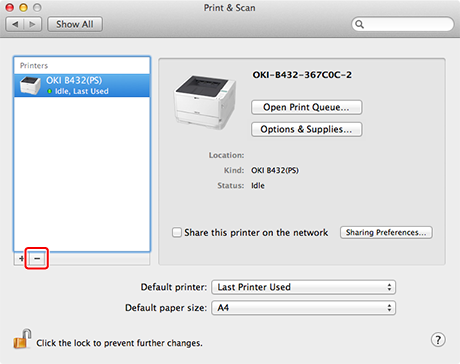Enable Share this printer on the network
The height and width of the screenshot is (364, 460).
[177, 232]
